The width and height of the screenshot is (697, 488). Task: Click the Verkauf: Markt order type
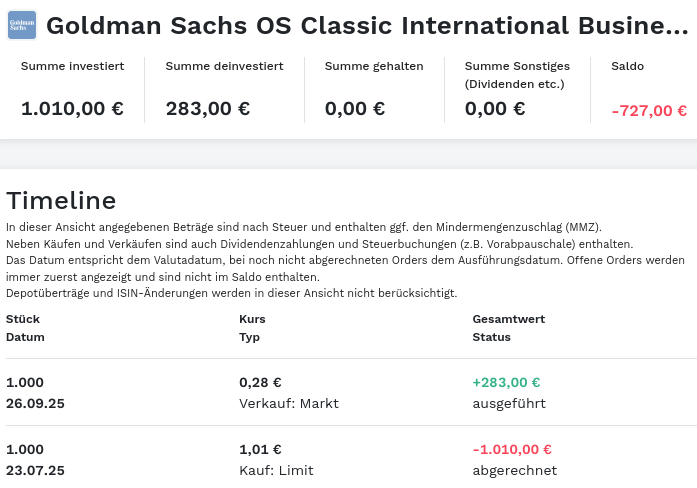(289, 403)
